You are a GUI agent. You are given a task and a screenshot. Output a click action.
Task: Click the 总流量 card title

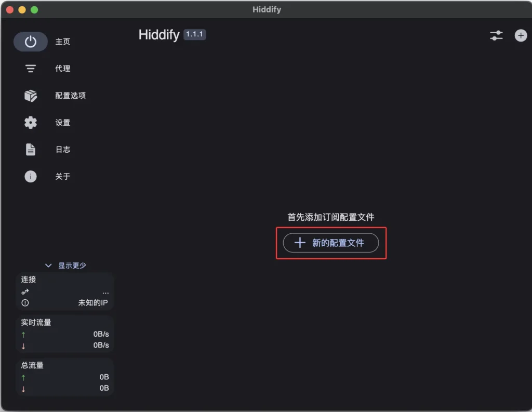(x=32, y=365)
